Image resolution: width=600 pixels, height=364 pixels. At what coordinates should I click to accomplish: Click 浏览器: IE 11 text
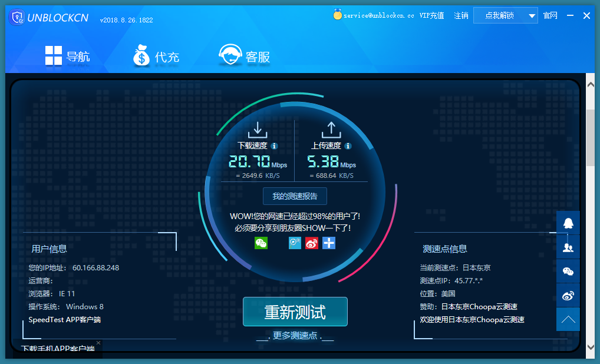pyautogui.click(x=52, y=294)
